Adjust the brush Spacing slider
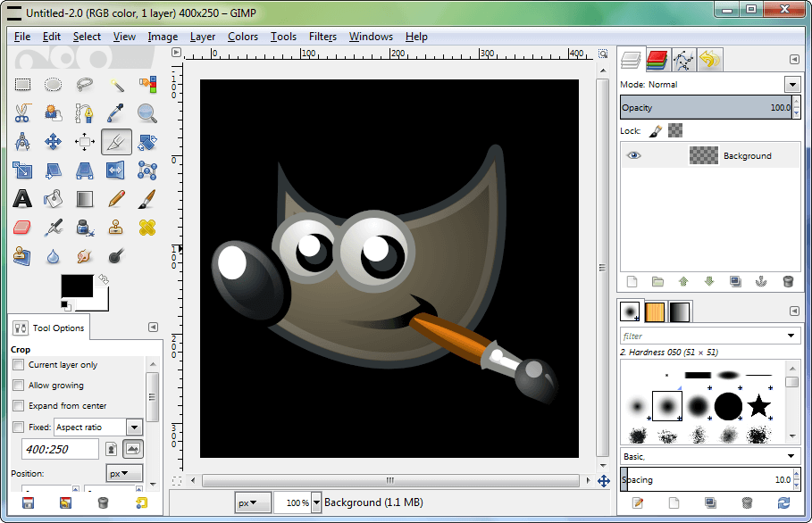The width and height of the screenshot is (812, 523). click(706, 479)
